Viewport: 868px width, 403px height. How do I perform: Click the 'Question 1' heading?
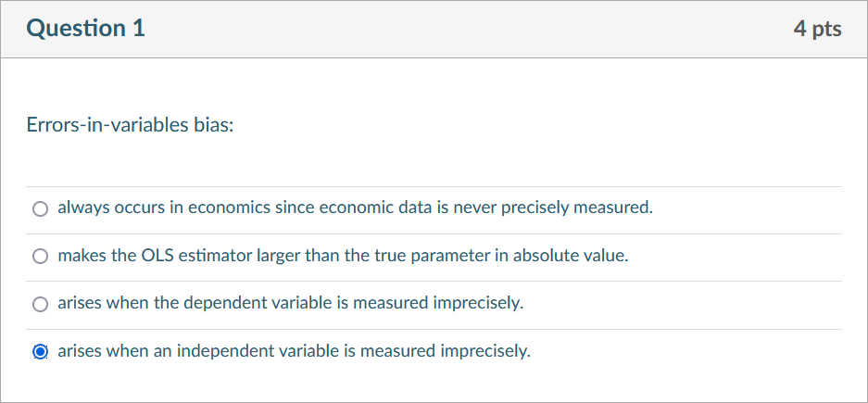86,29
